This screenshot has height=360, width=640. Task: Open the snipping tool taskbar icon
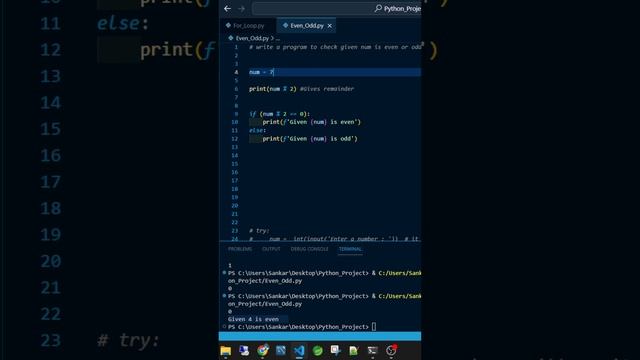336,351
